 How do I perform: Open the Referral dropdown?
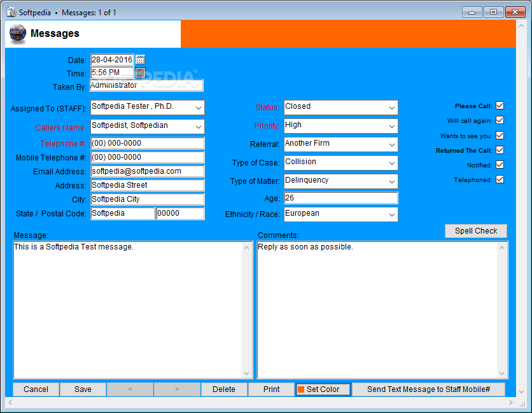tap(391, 144)
